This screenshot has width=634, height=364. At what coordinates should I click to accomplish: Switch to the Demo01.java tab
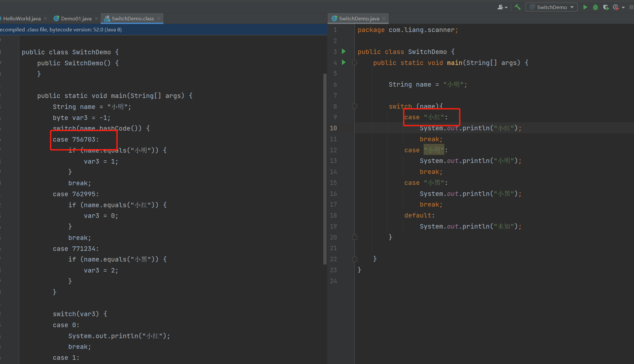[76, 18]
